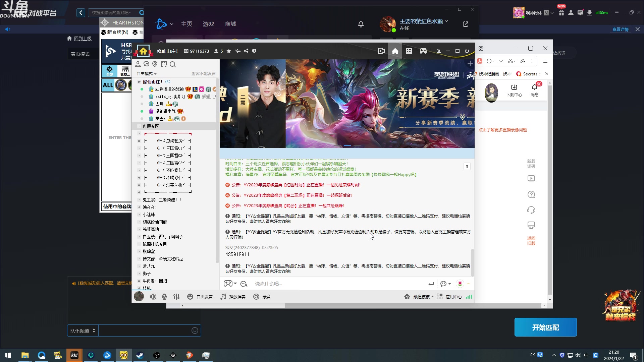Favorite the 修仙山庄 channel via star icon
Image resolution: width=644 pixels, height=362 pixels.
pyautogui.click(x=229, y=51)
